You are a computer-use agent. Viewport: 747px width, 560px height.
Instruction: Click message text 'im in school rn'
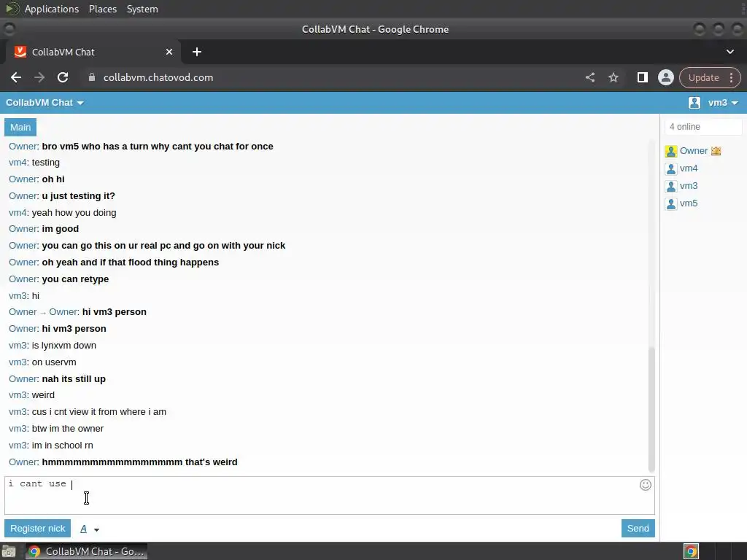point(63,446)
